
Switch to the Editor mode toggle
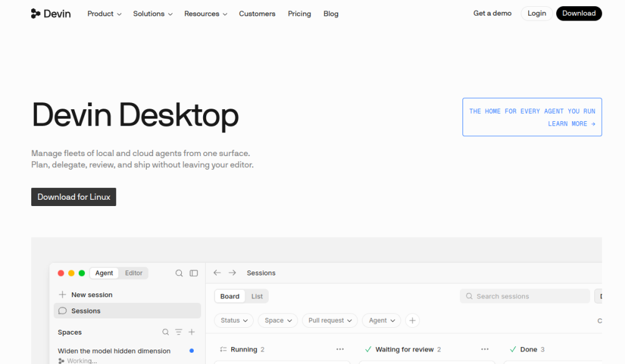point(134,273)
